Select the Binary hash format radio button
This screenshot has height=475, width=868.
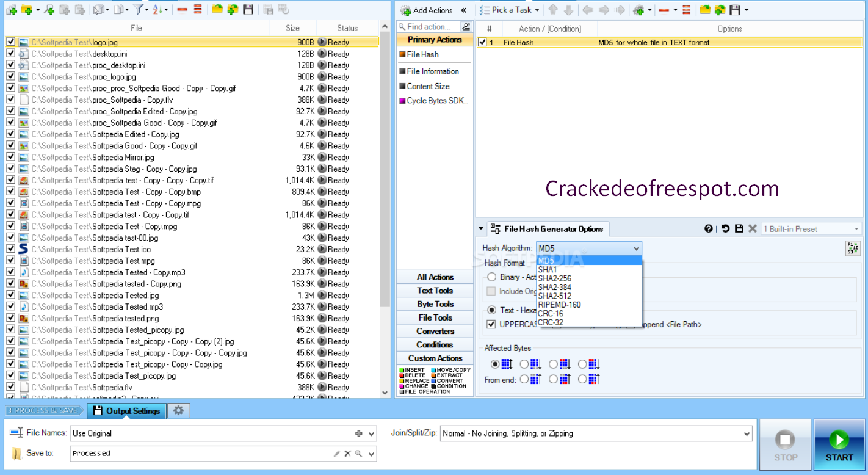491,277
